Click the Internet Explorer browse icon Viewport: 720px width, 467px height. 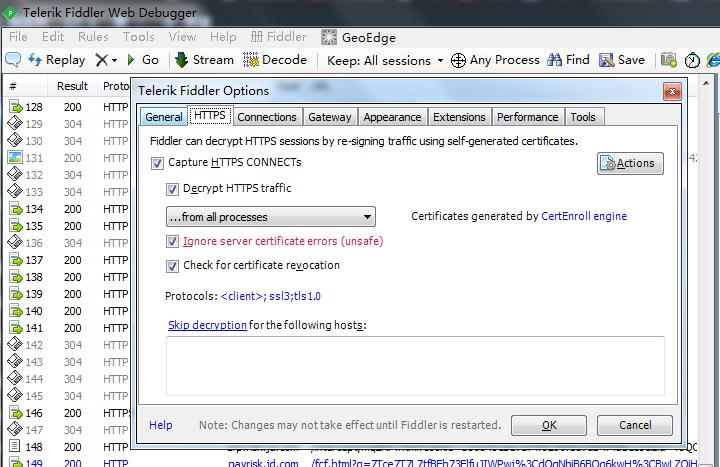pyautogui.click(x=713, y=60)
